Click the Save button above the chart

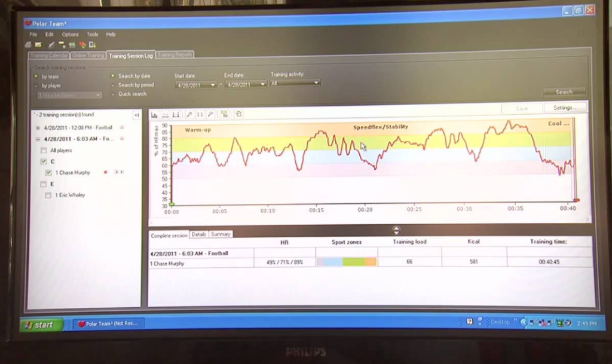[x=522, y=108]
